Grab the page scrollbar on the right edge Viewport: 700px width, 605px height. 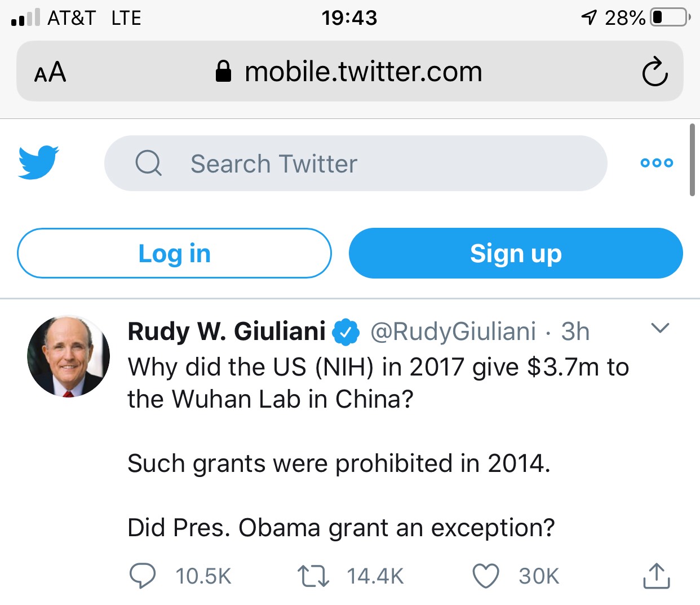(692, 160)
